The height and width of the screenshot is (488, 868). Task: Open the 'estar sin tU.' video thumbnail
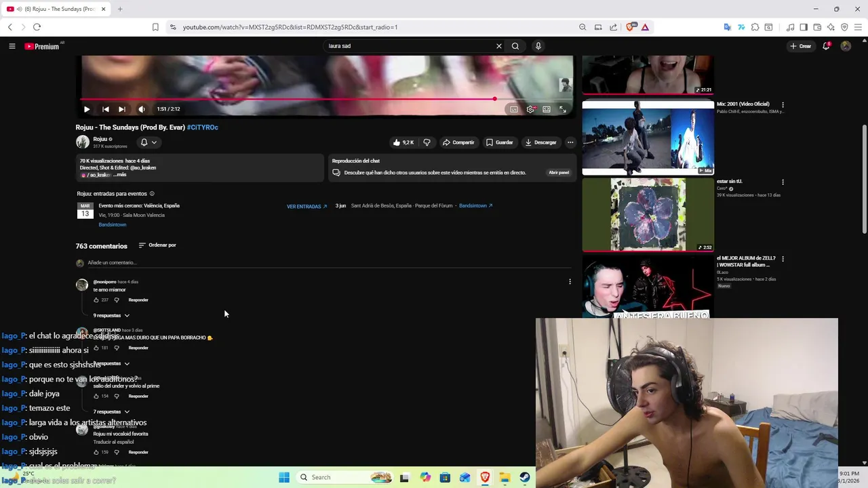pos(648,214)
